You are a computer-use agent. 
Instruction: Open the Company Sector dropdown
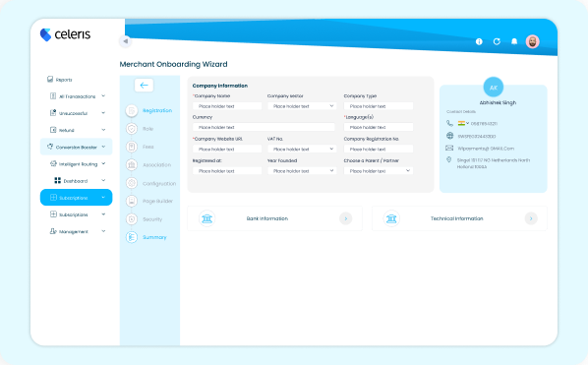(x=302, y=106)
